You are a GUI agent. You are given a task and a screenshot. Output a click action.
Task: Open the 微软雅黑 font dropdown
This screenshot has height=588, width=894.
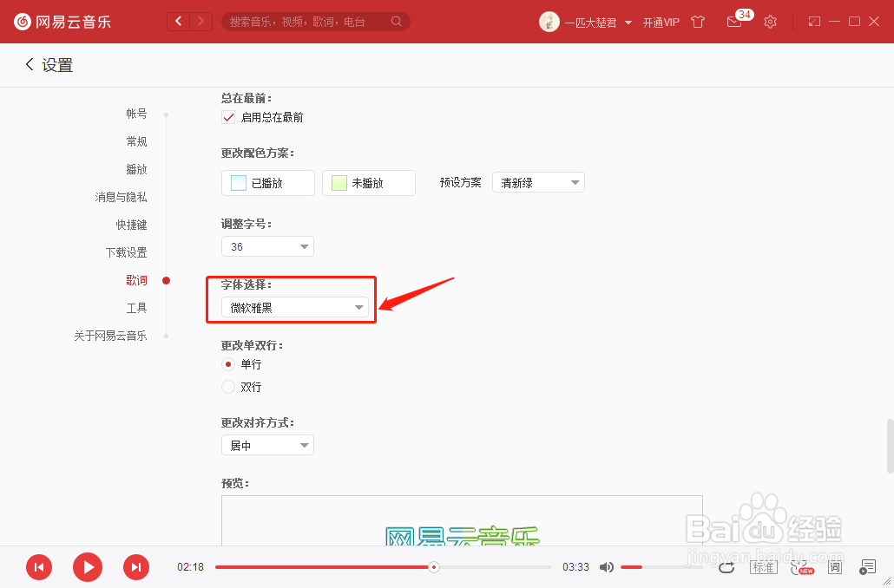(295, 308)
